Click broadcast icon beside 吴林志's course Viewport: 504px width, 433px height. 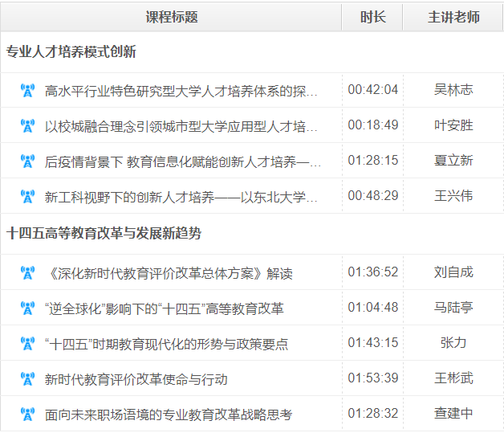pos(27,91)
